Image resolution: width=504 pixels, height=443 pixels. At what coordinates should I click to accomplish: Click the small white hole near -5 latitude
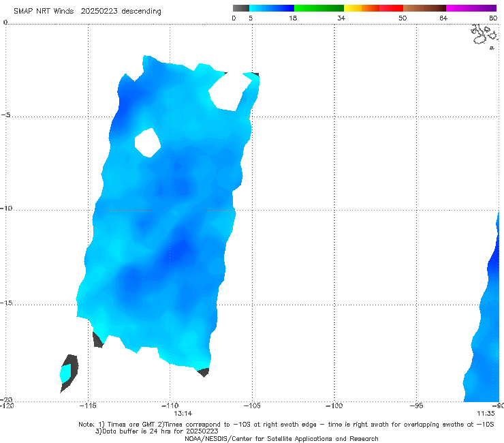tap(148, 142)
